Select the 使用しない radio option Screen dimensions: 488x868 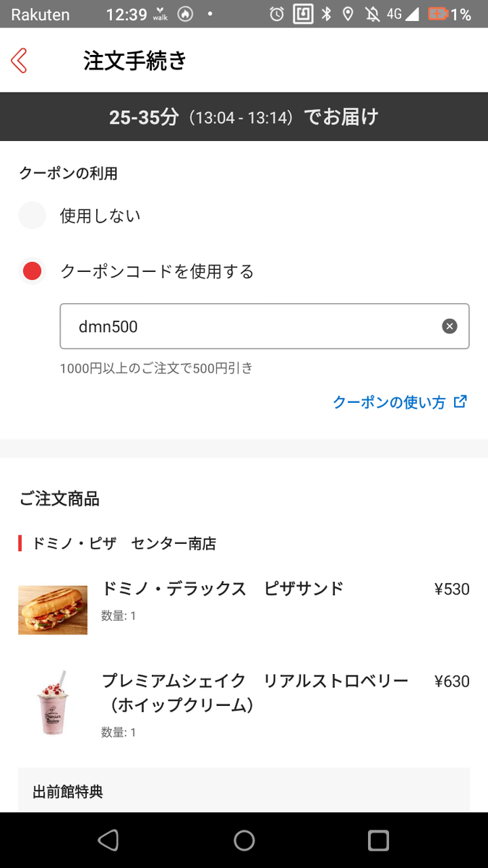tap(32, 215)
